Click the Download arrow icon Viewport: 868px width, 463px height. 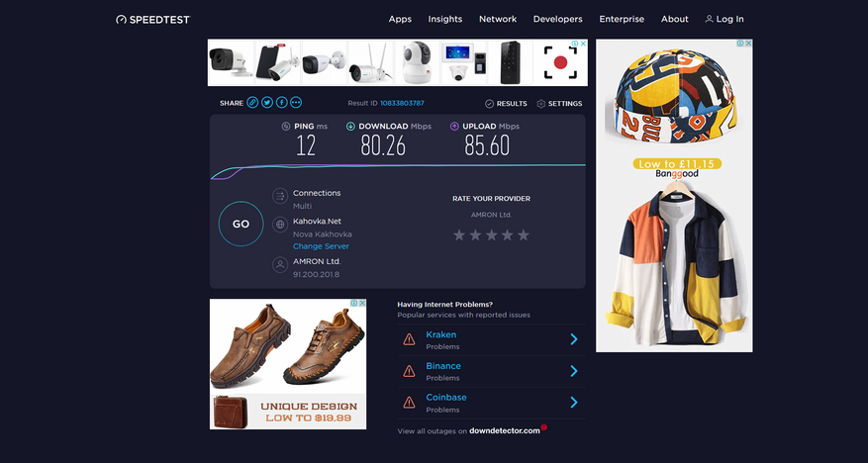coord(350,126)
